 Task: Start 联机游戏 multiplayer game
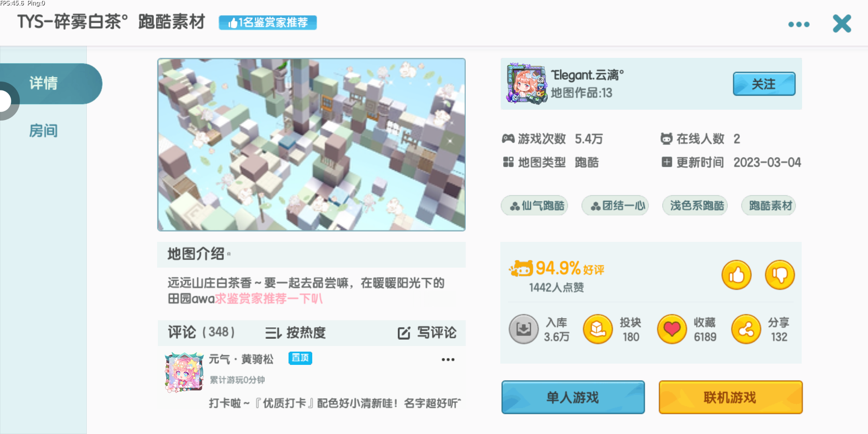[731, 397]
